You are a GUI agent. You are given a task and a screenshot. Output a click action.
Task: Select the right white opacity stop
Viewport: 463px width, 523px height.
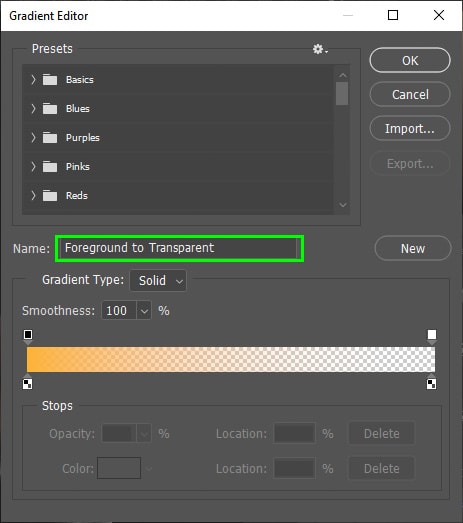pos(432,336)
